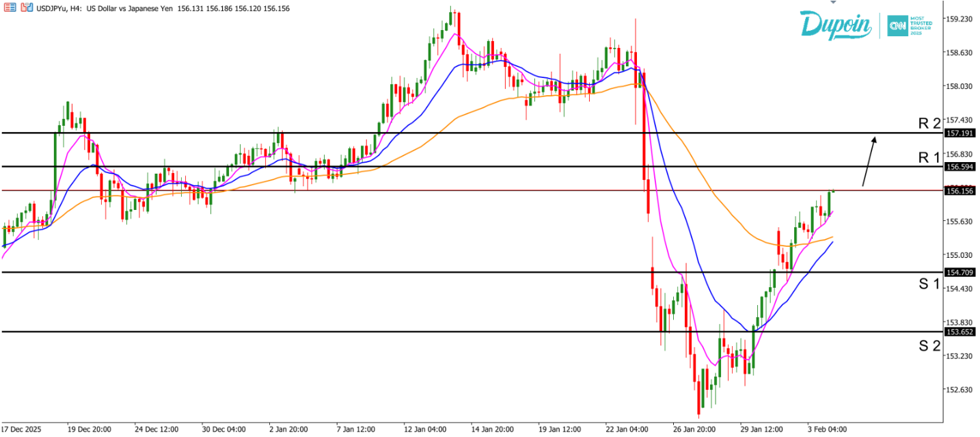Screen dimensions: 980x437
Task: Click the 17 Dec 2025 date label
Action: pos(22,429)
